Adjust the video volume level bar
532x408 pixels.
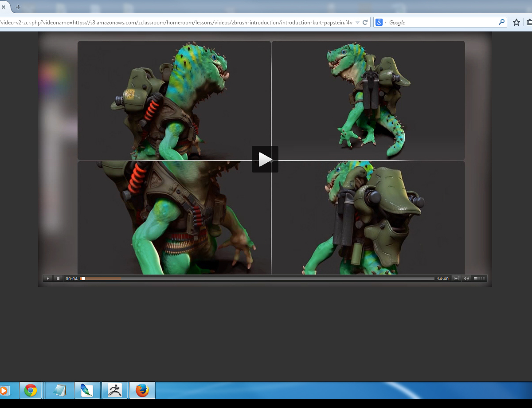point(479,279)
